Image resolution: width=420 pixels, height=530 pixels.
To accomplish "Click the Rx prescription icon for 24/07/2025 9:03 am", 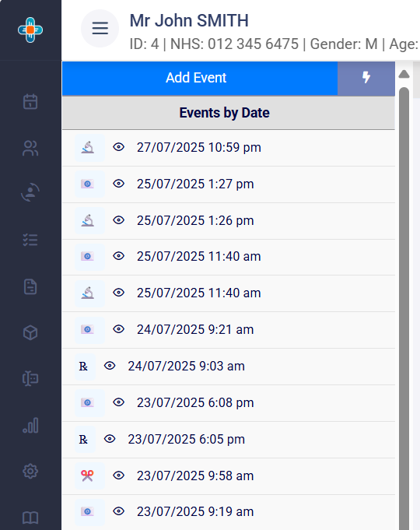I will pyautogui.click(x=85, y=366).
